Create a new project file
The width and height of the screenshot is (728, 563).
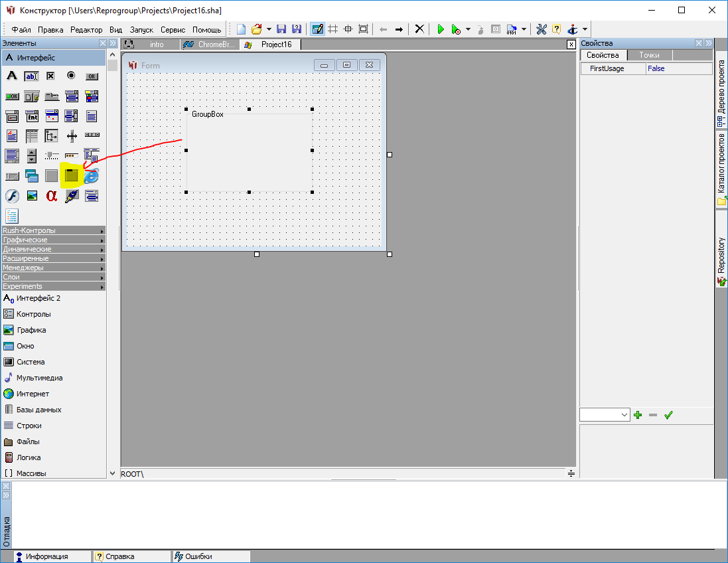tap(242, 29)
